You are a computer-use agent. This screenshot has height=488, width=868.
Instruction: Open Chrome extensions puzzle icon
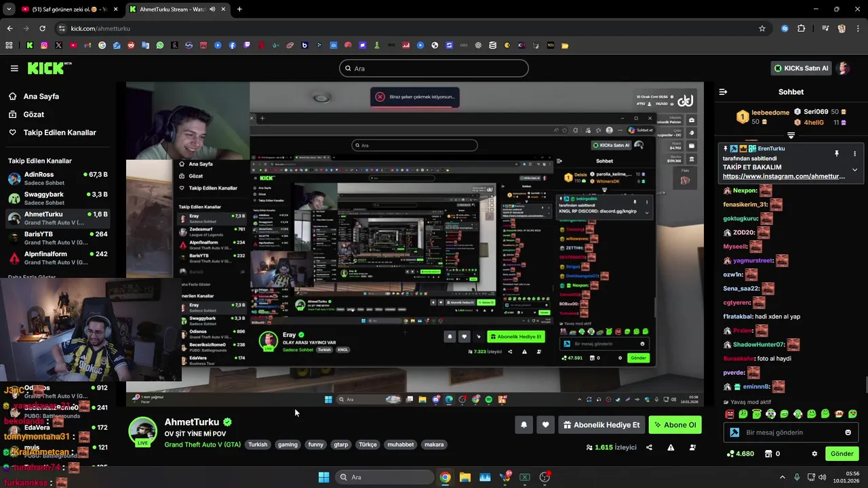(802, 28)
